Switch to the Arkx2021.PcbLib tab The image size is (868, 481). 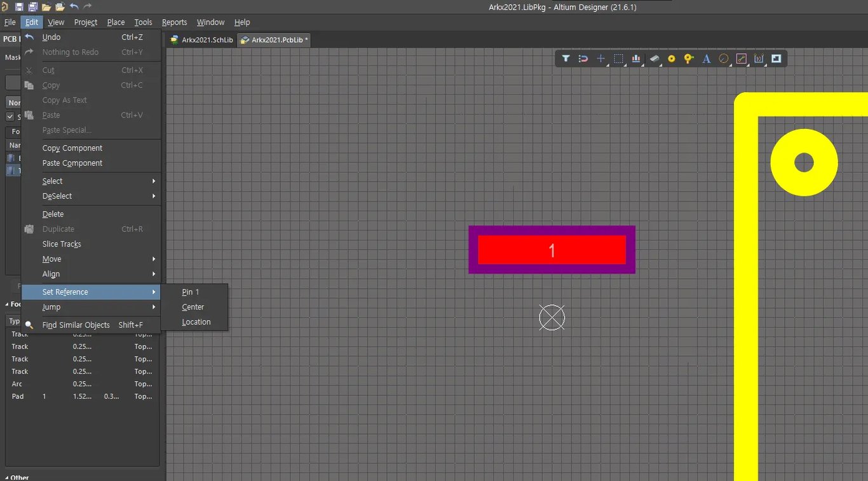point(275,40)
